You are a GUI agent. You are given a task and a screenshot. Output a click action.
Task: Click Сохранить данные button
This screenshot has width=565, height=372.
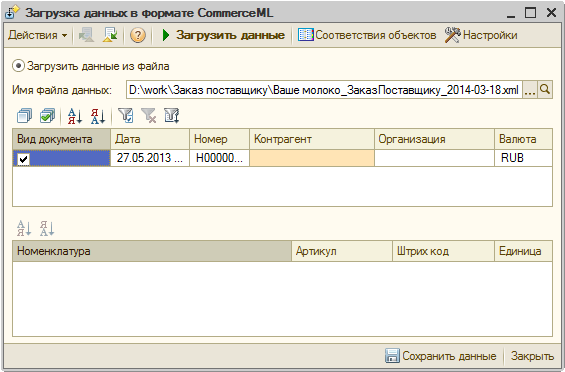click(x=440, y=356)
